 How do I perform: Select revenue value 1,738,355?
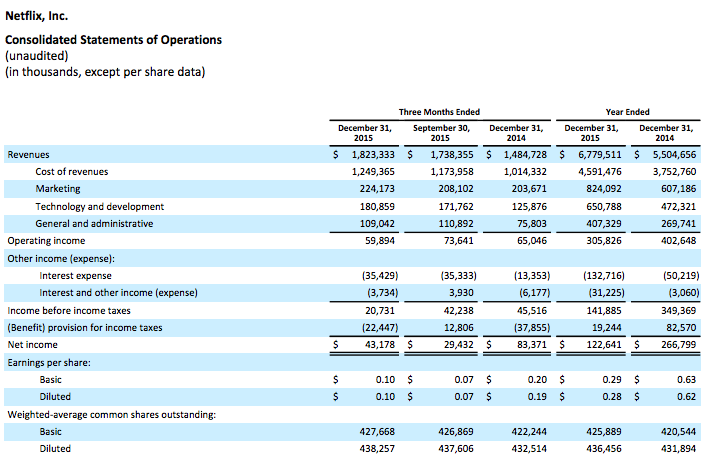[x=452, y=155]
